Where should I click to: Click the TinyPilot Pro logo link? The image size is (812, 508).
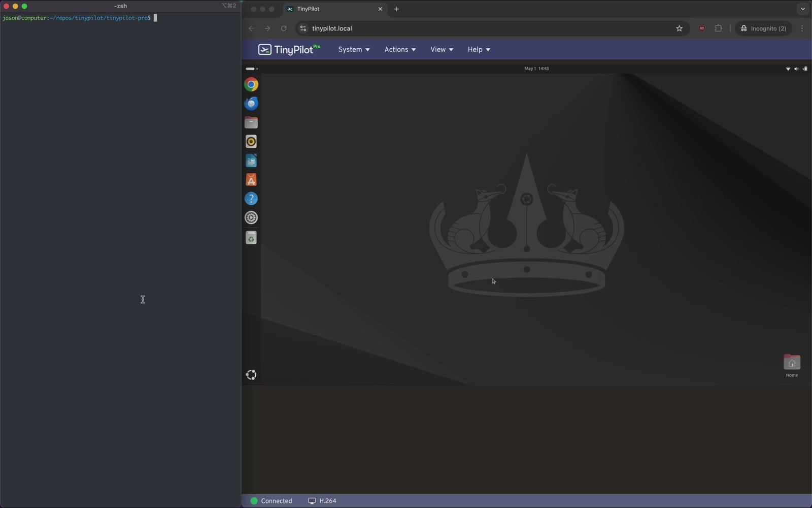point(289,49)
